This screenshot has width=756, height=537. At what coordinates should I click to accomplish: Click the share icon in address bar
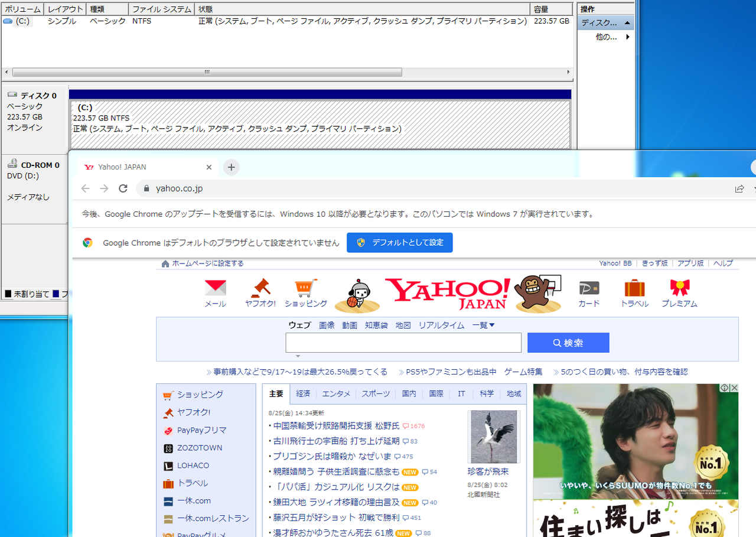pos(739,188)
